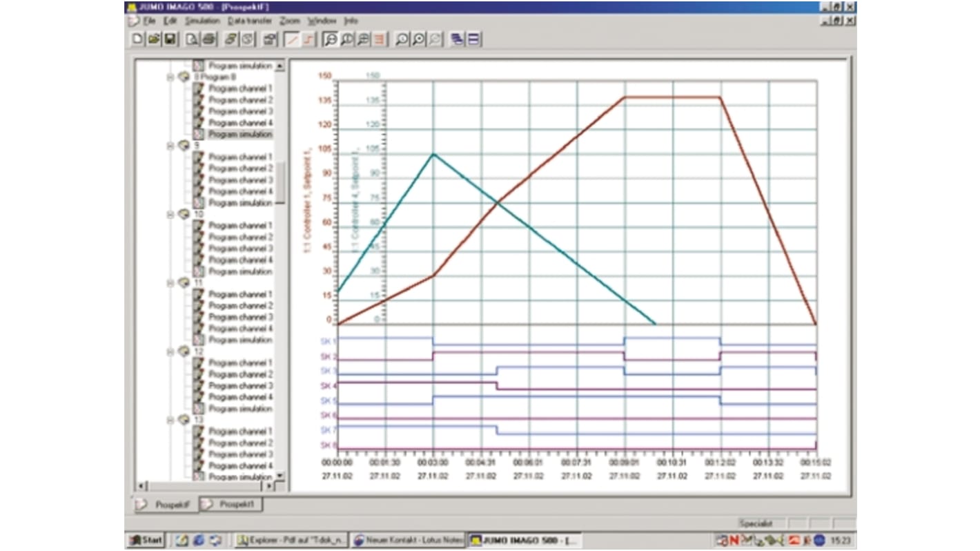Open the Windows Start menu

147,540
